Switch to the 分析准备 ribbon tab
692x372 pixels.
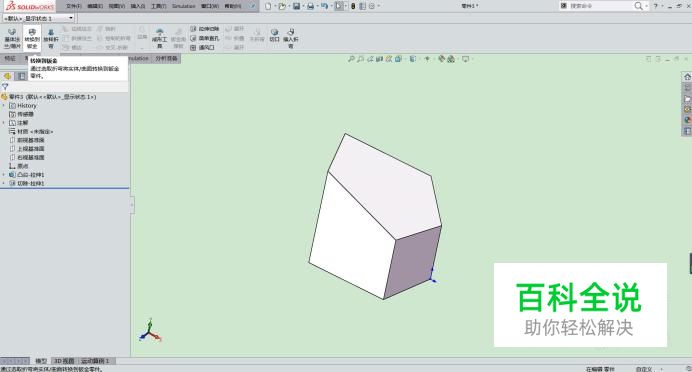point(166,58)
